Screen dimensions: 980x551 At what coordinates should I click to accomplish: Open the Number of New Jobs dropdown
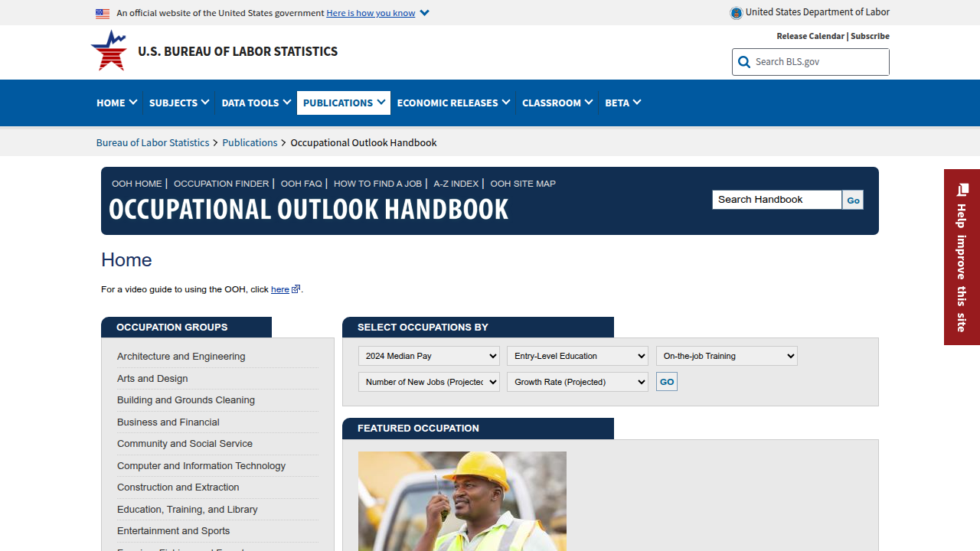pyautogui.click(x=429, y=382)
